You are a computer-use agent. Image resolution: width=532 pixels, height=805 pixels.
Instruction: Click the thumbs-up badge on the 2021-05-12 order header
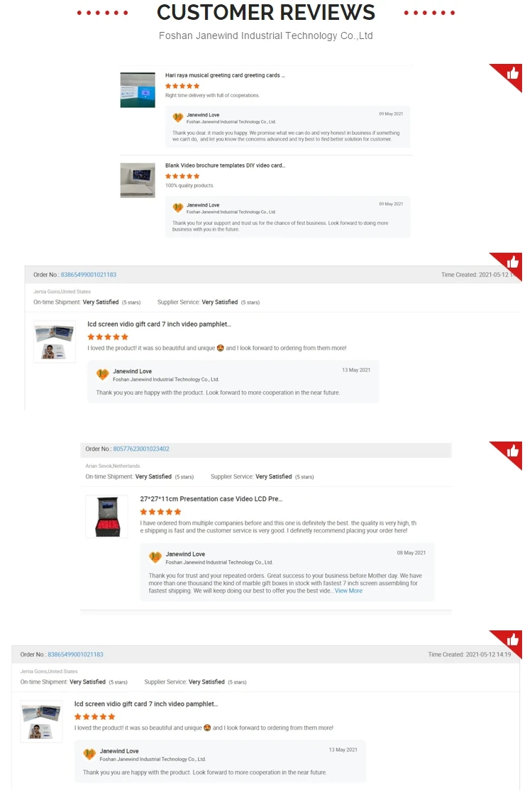(509, 265)
